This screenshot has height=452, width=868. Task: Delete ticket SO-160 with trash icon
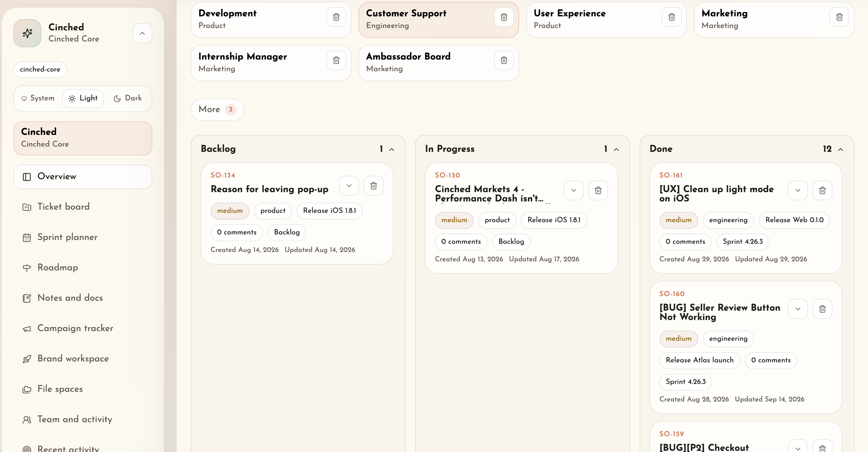(822, 309)
